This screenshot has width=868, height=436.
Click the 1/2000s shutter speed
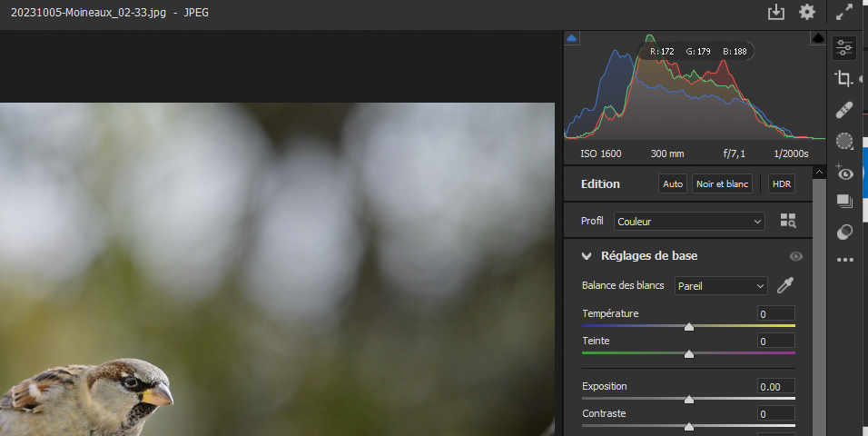pyautogui.click(x=791, y=154)
